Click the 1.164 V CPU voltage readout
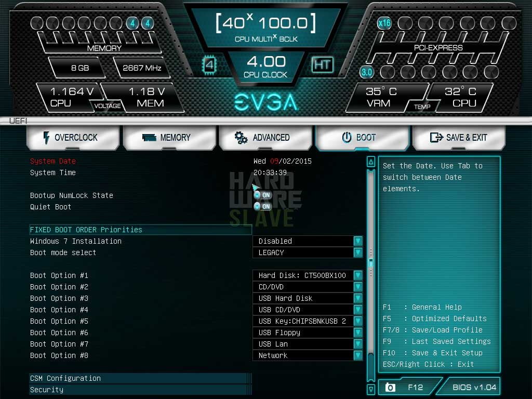Image resolution: width=532 pixels, height=399 pixels. (71, 97)
